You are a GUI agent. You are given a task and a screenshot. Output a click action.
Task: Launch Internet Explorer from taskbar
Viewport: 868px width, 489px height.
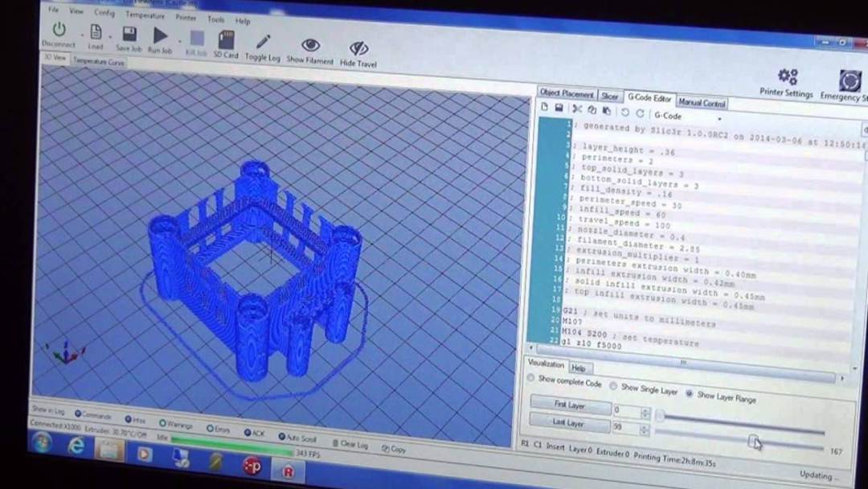[x=76, y=446]
